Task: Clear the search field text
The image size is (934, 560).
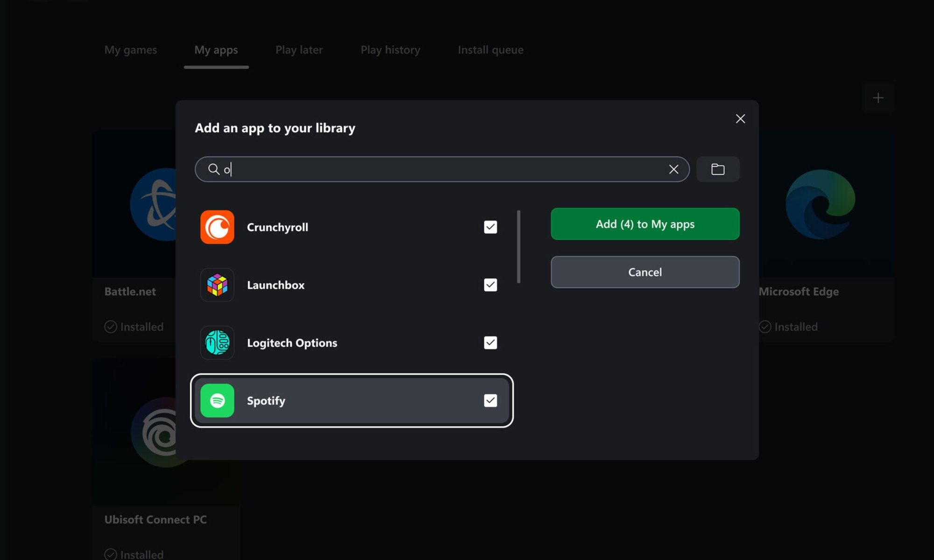Action: pyautogui.click(x=673, y=169)
